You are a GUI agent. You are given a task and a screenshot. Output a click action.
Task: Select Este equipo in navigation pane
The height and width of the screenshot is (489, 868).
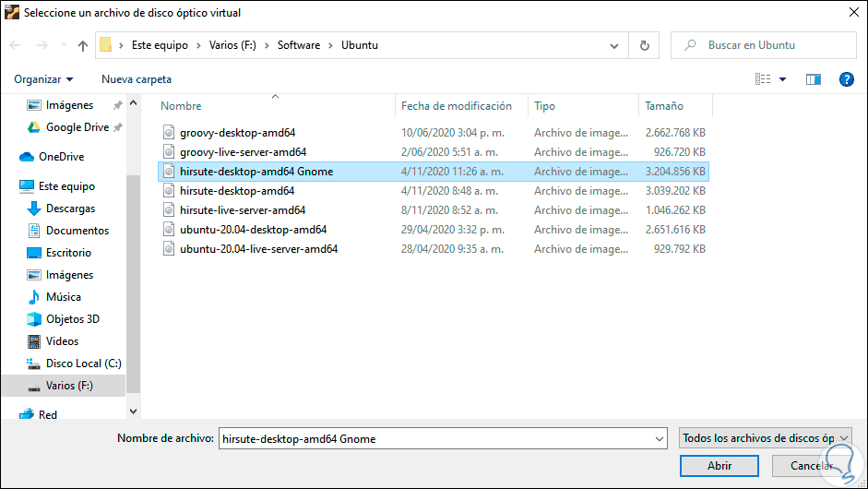66,186
